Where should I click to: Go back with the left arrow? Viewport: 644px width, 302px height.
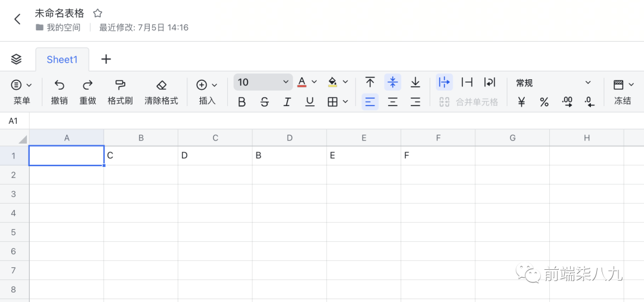17,19
